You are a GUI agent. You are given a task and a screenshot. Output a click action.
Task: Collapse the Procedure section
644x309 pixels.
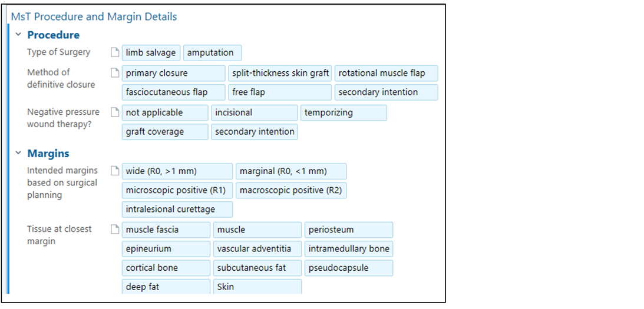pos(18,35)
